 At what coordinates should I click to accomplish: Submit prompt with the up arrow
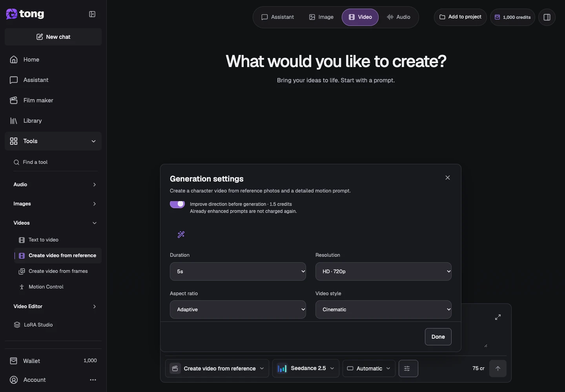pos(498,368)
